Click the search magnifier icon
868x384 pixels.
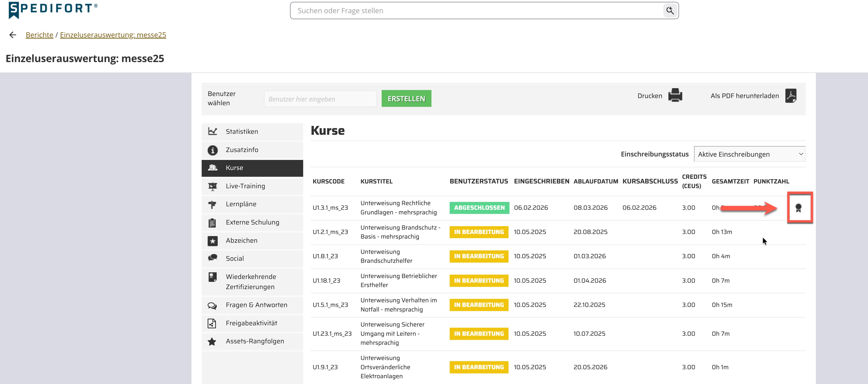670,10
